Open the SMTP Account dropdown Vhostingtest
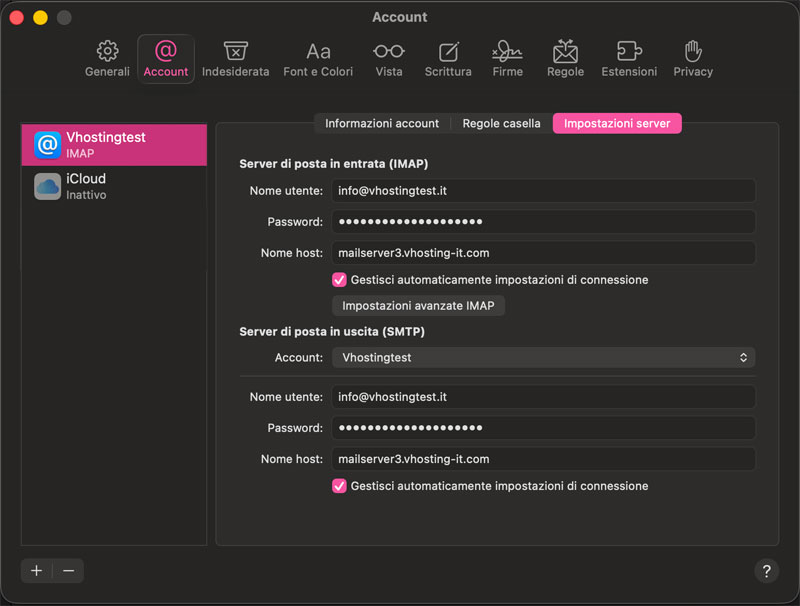This screenshot has width=800, height=606. pos(543,358)
